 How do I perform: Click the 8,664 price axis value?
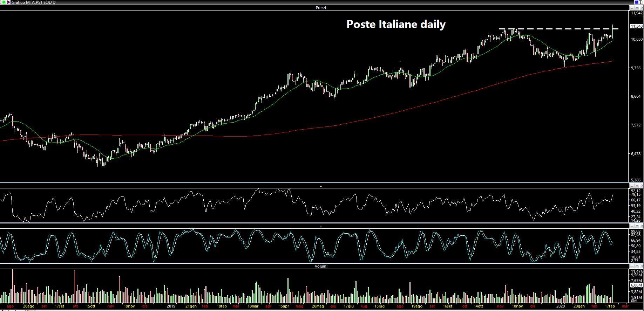coord(637,96)
